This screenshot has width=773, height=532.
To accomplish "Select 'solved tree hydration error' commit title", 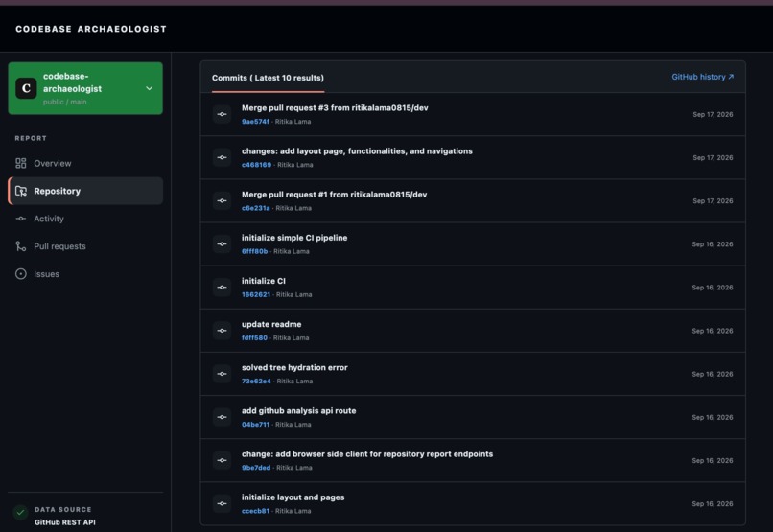I will (294, 368).
